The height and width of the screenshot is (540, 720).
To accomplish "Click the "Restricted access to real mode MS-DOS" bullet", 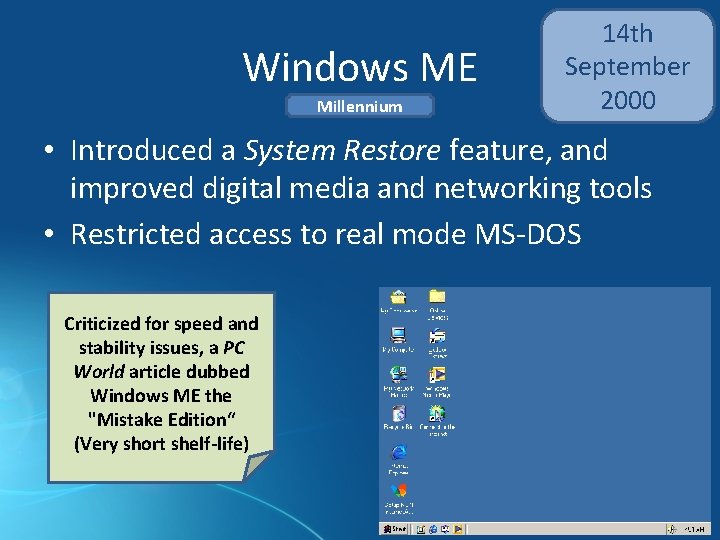I will (x=326, y=234).
